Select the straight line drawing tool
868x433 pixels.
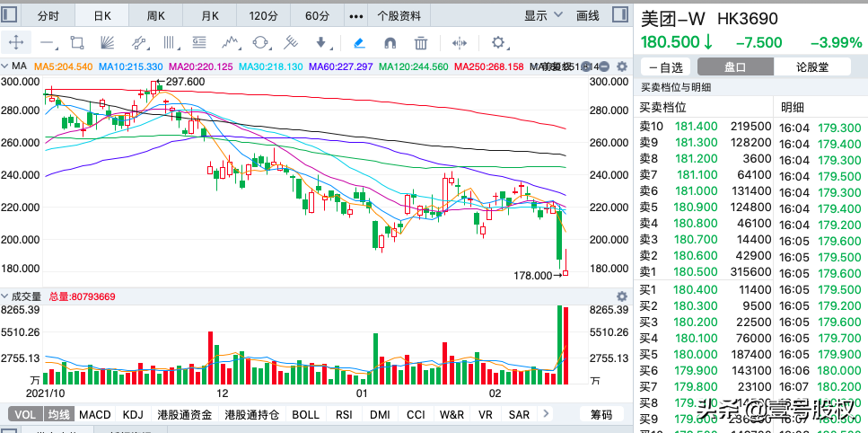[x=48, y=42]
